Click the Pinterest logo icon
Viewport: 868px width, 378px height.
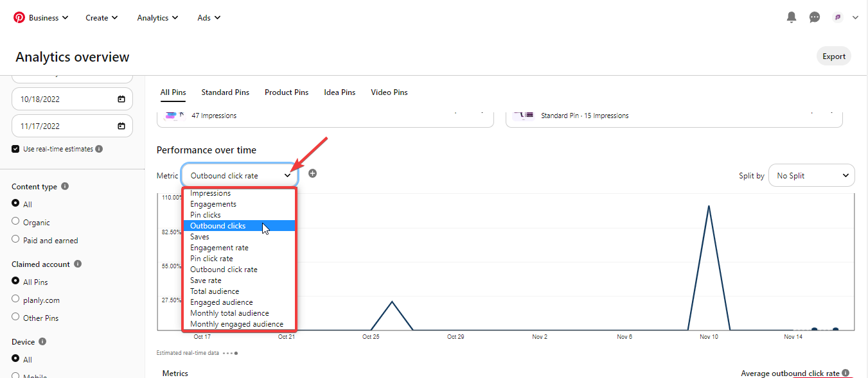pos(19,17)
